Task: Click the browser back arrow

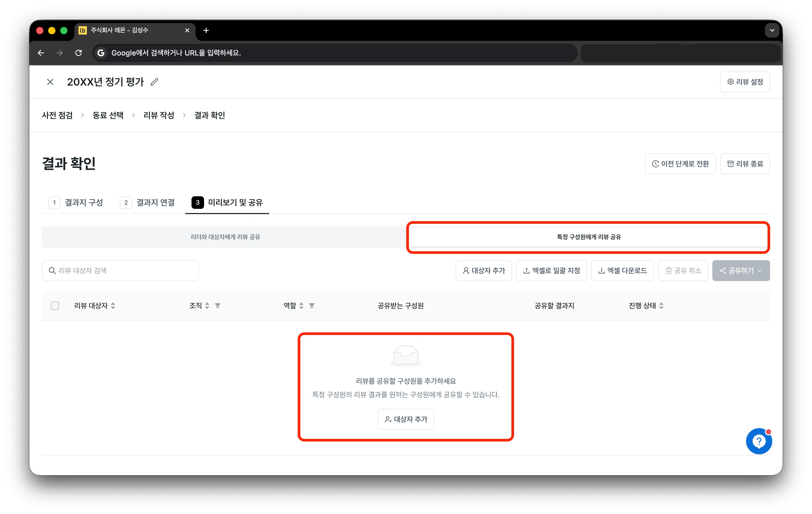Action: pos(41,53)
